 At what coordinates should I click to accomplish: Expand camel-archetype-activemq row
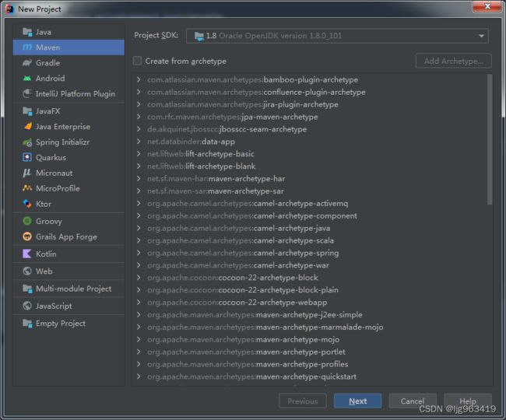tap(139, 203)
